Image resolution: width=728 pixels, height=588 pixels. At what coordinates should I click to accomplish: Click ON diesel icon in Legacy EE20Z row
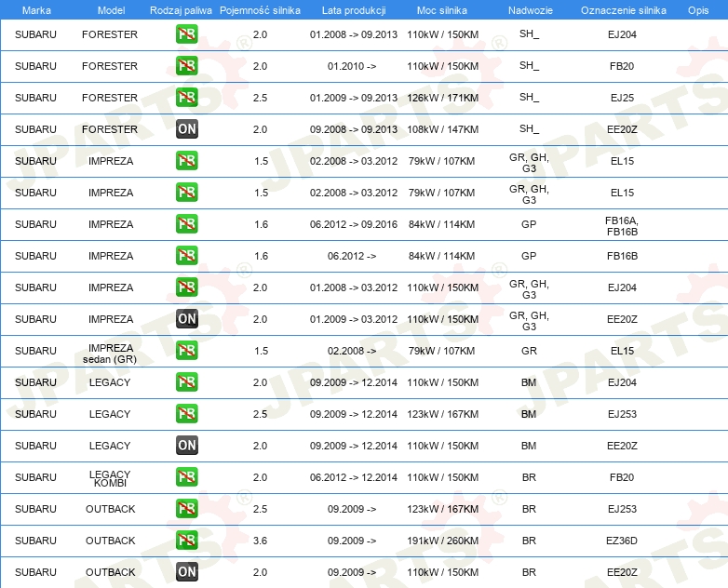(186, 446)
